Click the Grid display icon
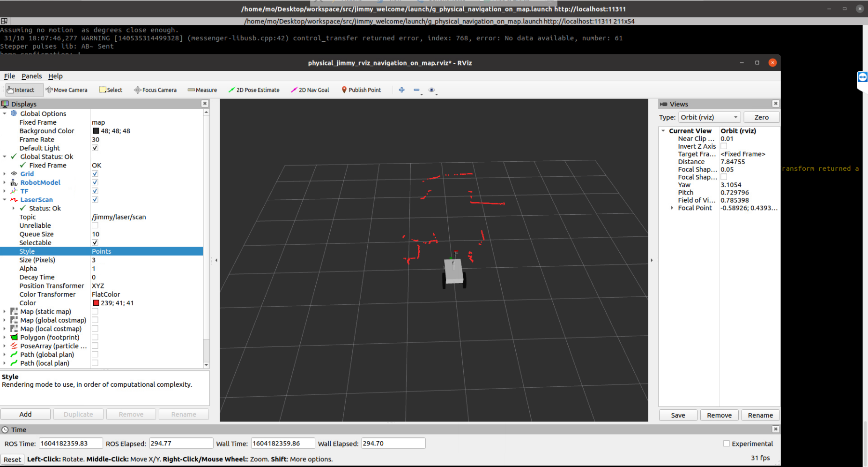868x467 pixels. (x=14, y=174)
